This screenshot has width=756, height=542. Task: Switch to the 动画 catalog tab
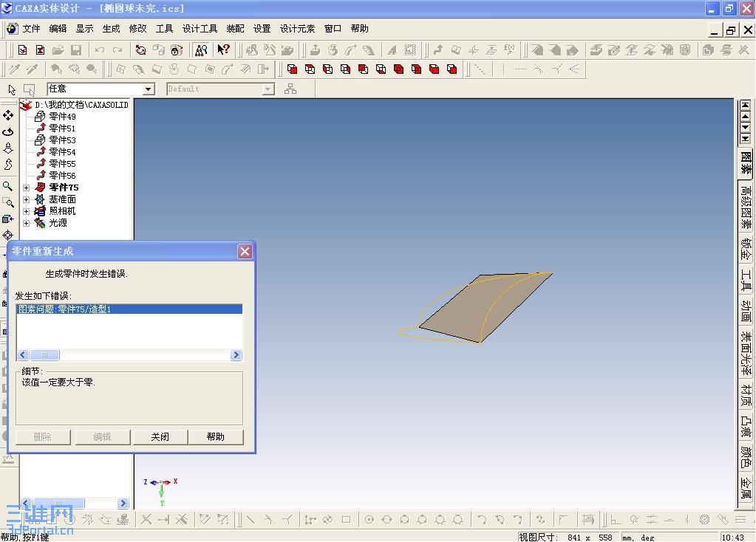click(x=746, y=312)
